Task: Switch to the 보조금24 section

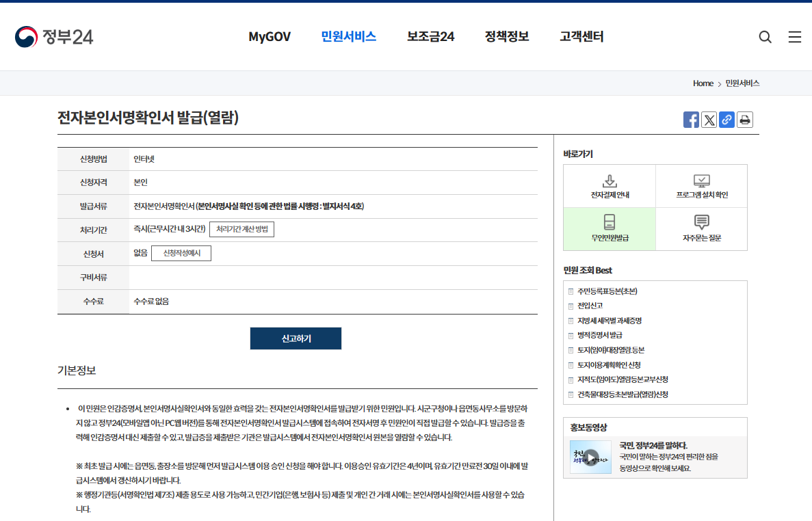Action: pos(430,36)
